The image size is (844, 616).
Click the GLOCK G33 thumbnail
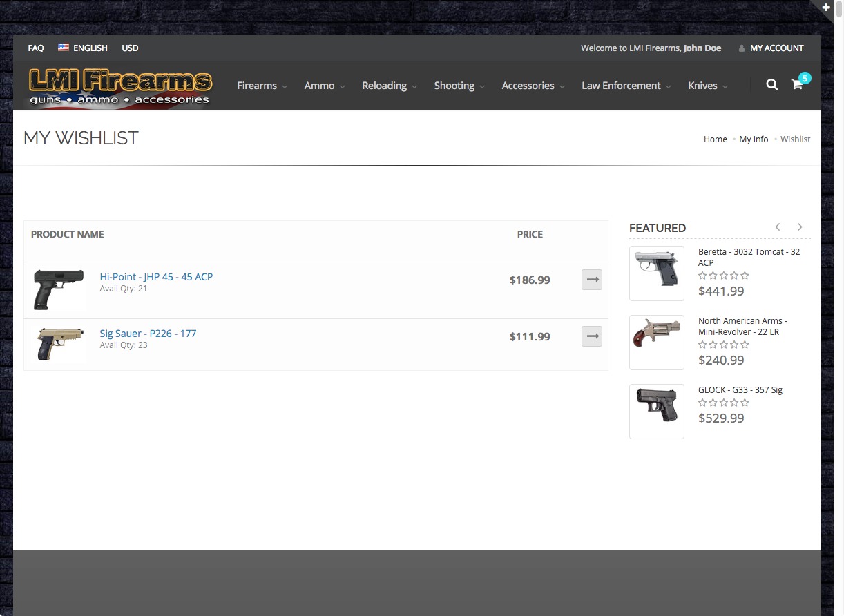tap(657, 412)
